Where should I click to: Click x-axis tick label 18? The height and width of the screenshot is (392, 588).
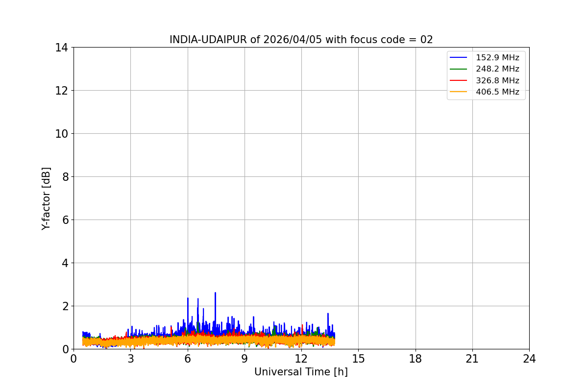[416, 359]
